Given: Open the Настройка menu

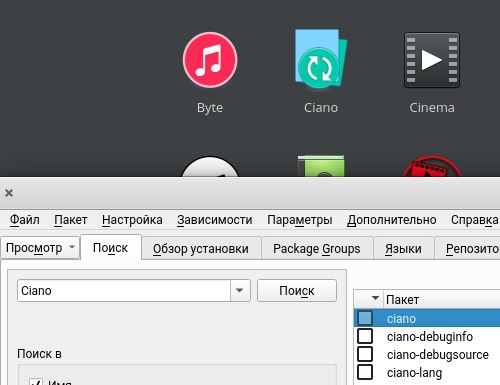Looking at the screenshot, I should point(132,220).
